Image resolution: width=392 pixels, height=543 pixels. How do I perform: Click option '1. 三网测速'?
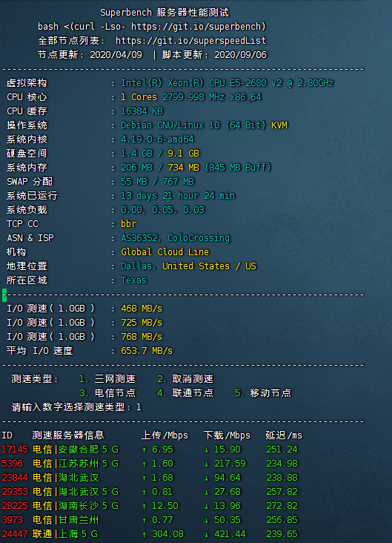tap(107, 379)
